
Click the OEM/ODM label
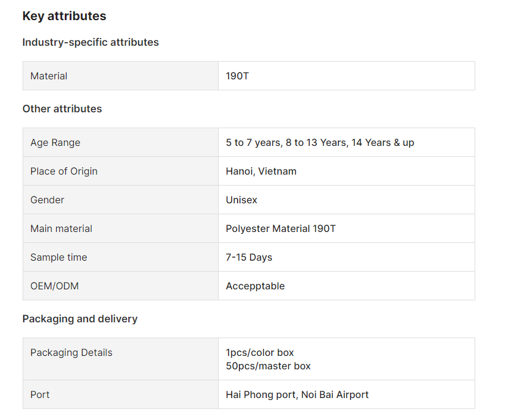[x=54, y=286]
